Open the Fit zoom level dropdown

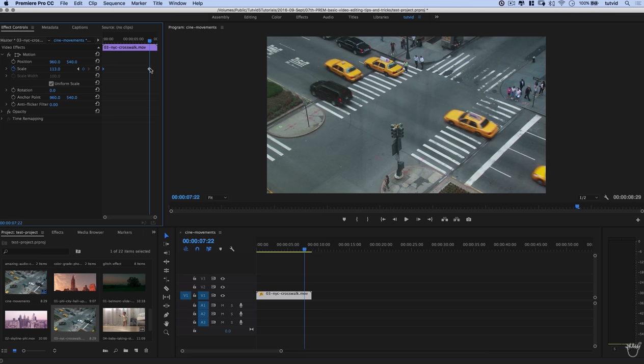pos(217,198)
